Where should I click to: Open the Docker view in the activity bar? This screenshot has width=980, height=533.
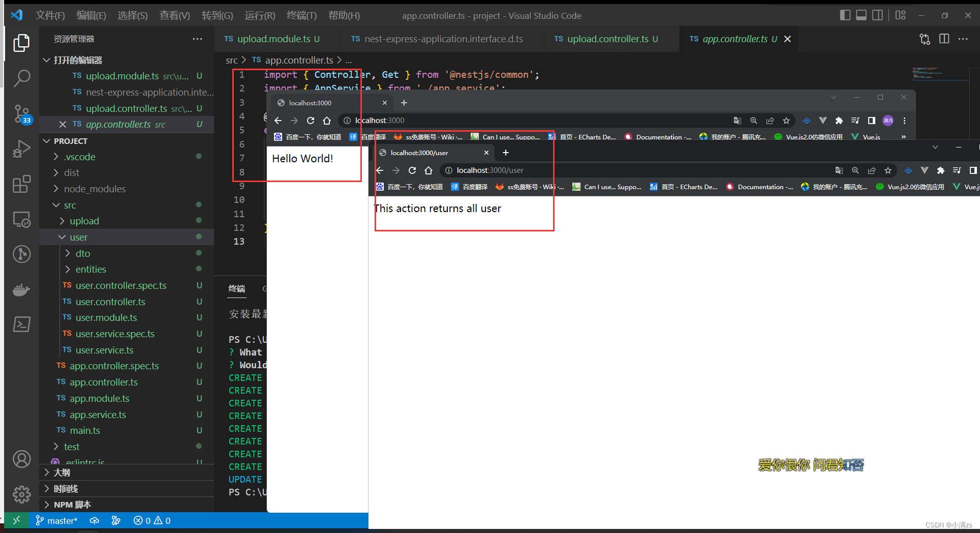point(21,290)
